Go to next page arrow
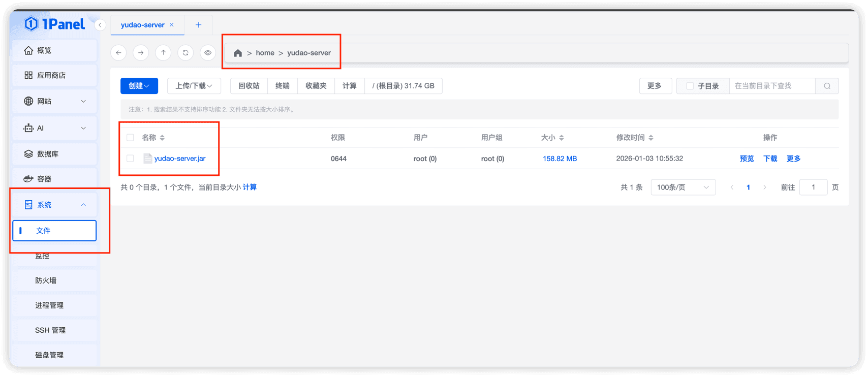 tap(764, 187)
